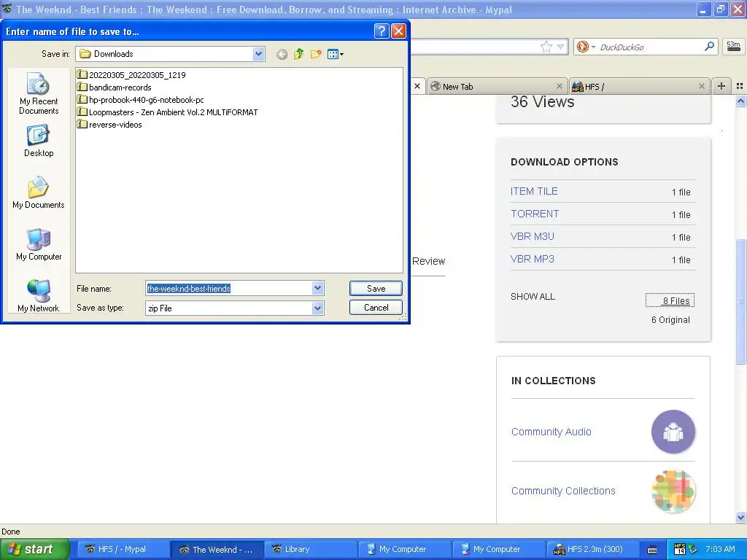
Task: Click the Back navigation icon in save dialog
Action: (282, 54)
